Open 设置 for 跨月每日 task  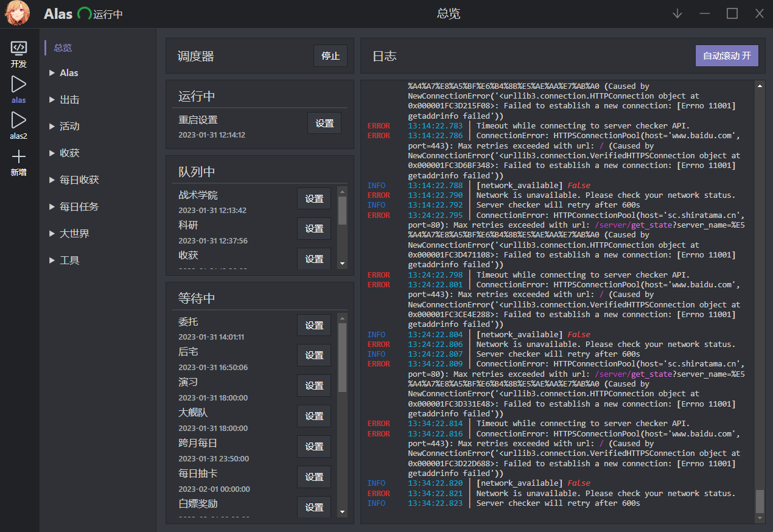314,447
